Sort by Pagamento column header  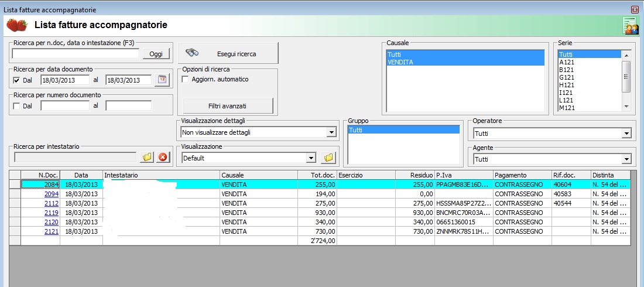pos(522,175)
